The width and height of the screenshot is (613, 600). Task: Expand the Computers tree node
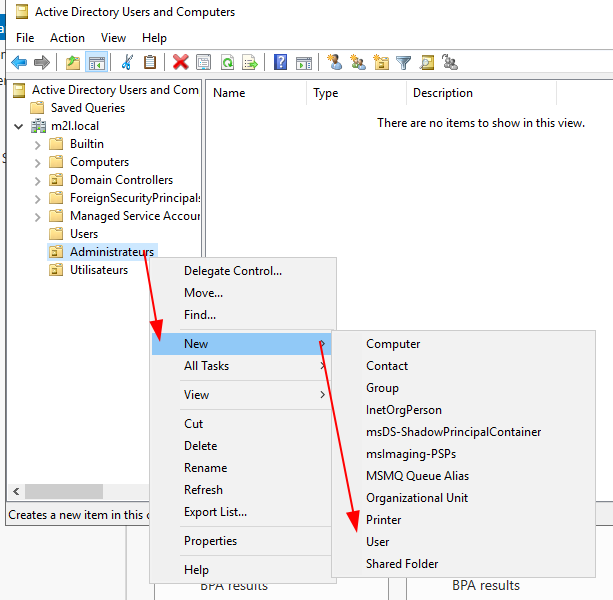point(37,163)
